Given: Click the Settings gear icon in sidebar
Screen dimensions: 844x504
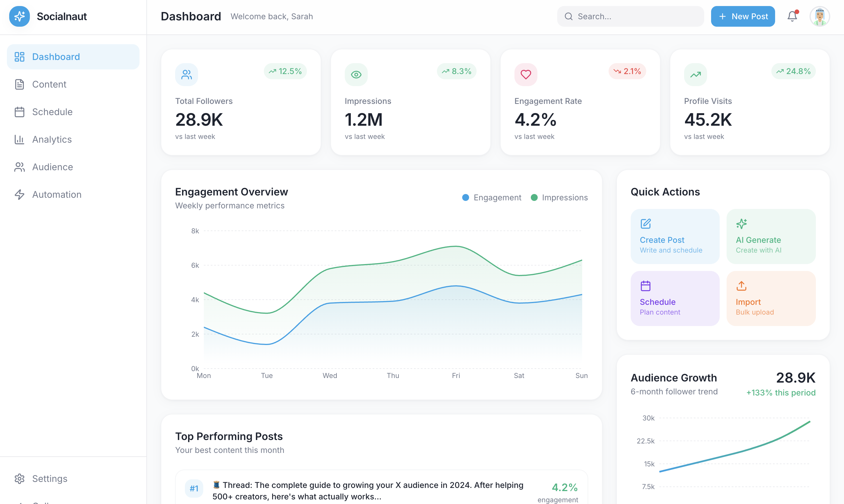Looking at the screenshot, I should [x=19, y=478].
